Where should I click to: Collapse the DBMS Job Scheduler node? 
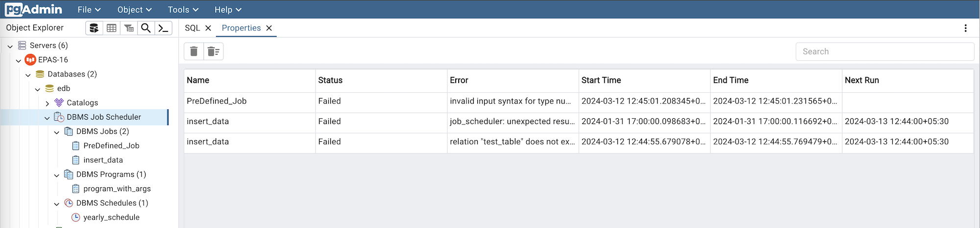pyautogui.click(x=47, y=118)
